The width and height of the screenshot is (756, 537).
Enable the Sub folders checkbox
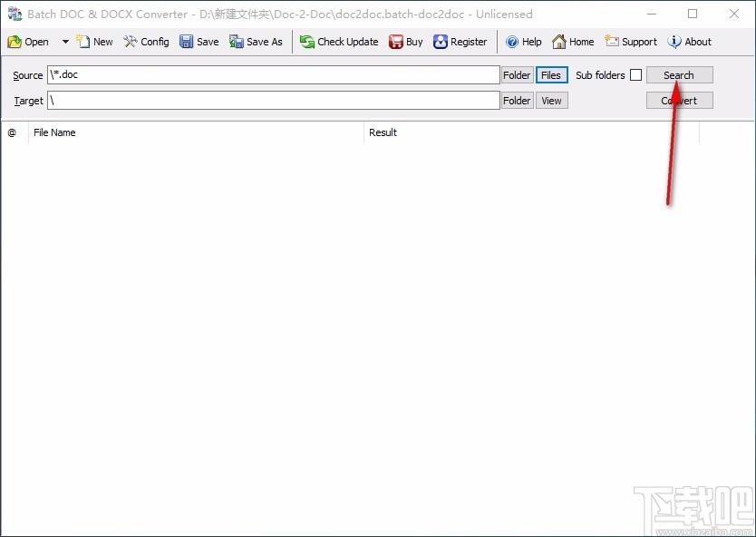click(636, 75)
